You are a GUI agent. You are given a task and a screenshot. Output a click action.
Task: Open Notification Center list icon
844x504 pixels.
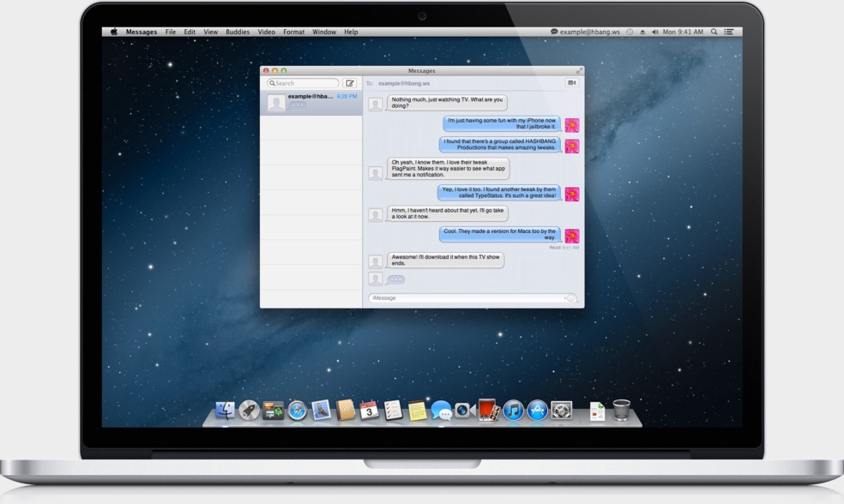pos(729,32)
